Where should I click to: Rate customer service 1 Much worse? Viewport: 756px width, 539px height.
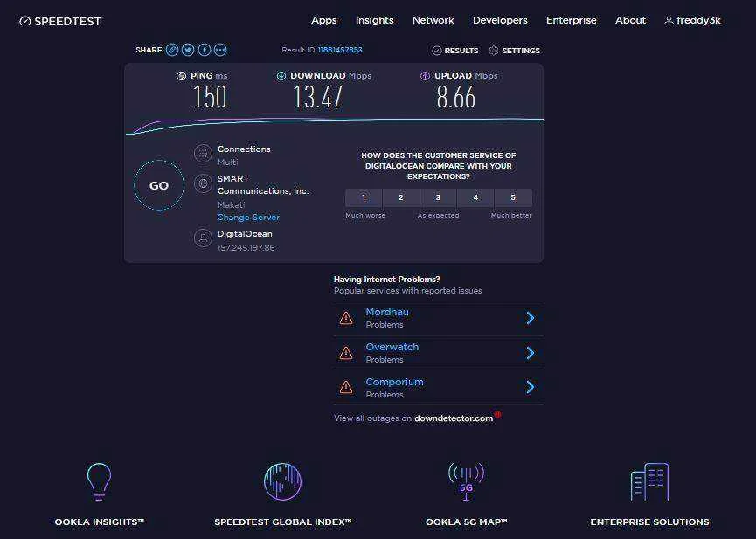[364, 197]
